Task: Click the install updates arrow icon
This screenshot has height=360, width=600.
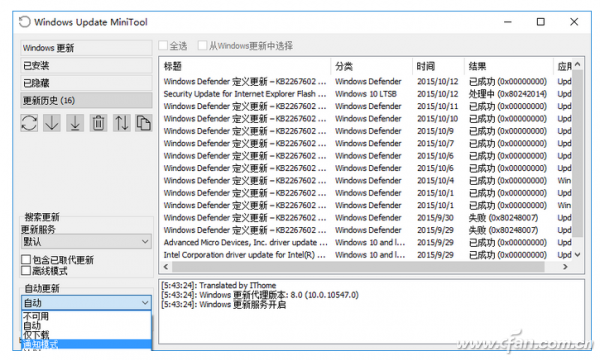Action: pyautogui.click(x=75, y=123)
